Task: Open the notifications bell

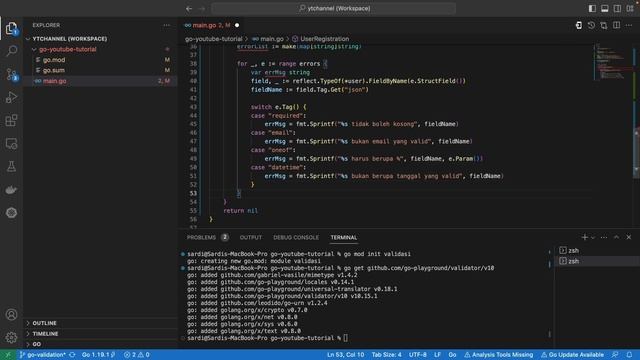Action: pyautogui.click(x=629, y=355)
